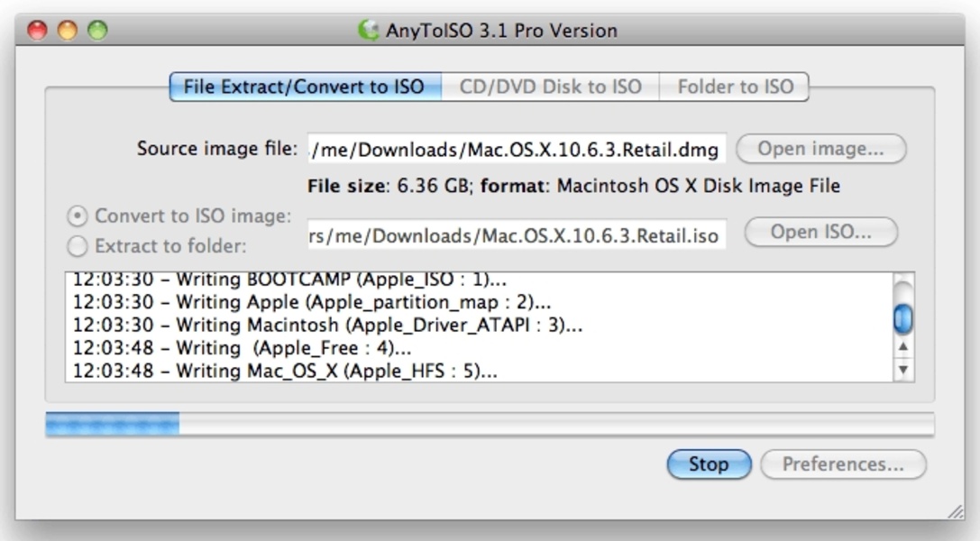
Task: Click the resize grip in the window corner
Action: point(955,511)
